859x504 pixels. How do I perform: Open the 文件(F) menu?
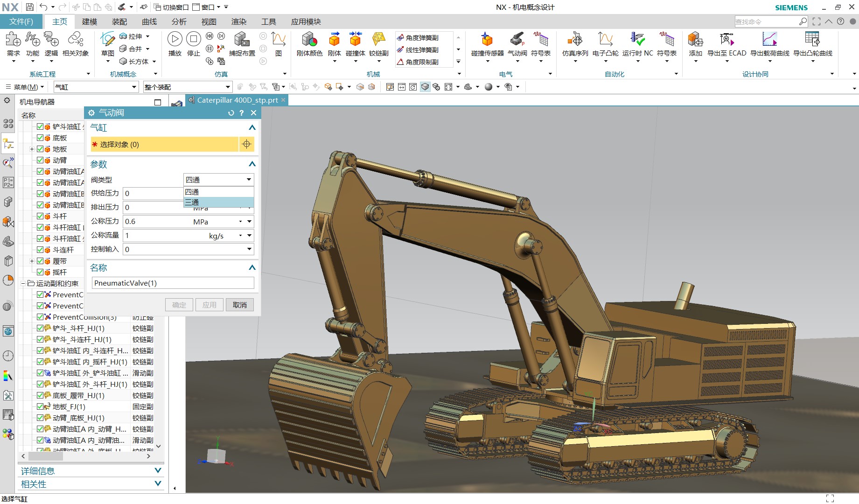21,21
